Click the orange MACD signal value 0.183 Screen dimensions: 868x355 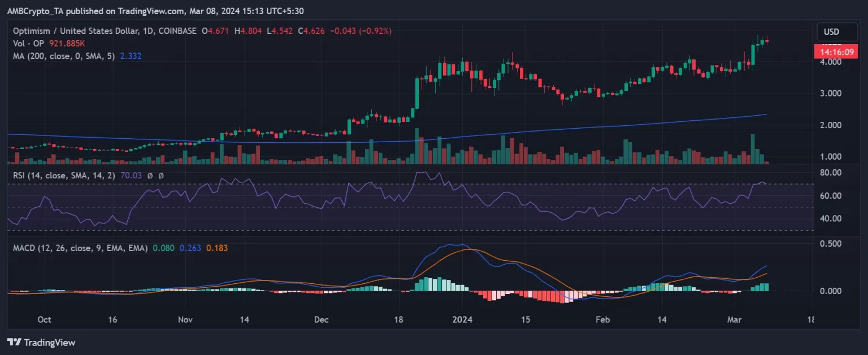[x=217, y=248]
